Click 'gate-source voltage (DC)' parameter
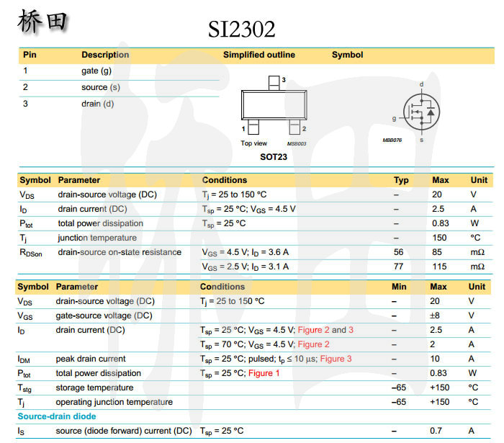Image resolution: width=504 pixels, height=443 pixels. click(104, 316)
